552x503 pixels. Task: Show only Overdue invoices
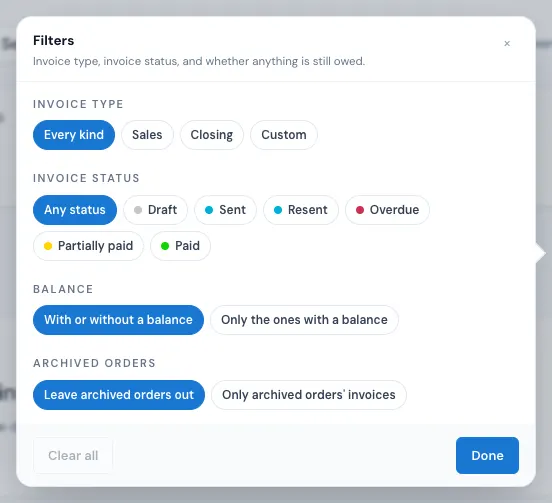coord(387,210)
